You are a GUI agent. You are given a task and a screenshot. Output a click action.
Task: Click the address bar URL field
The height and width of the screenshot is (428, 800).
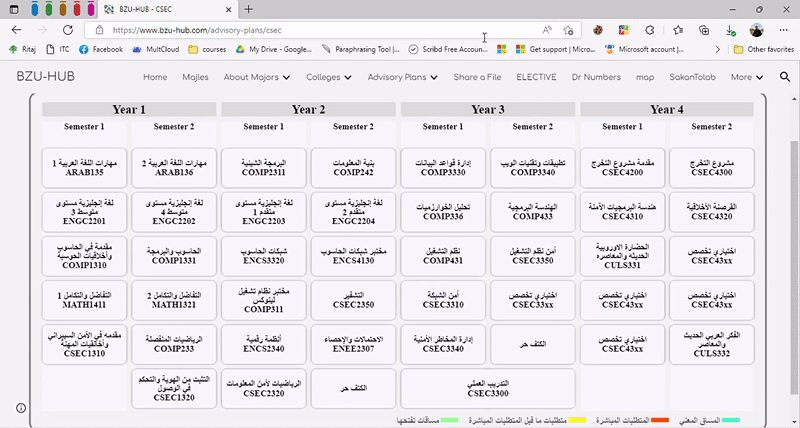[x=300, y=30]
